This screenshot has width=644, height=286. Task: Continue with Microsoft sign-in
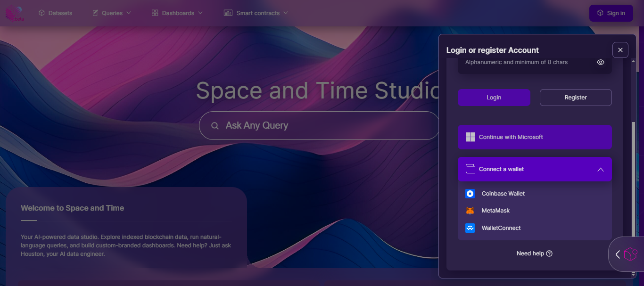[x=535, y=137]
